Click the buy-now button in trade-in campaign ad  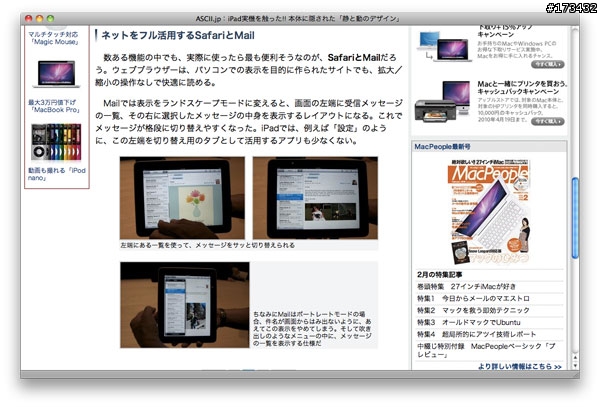[x=548, y=64]
